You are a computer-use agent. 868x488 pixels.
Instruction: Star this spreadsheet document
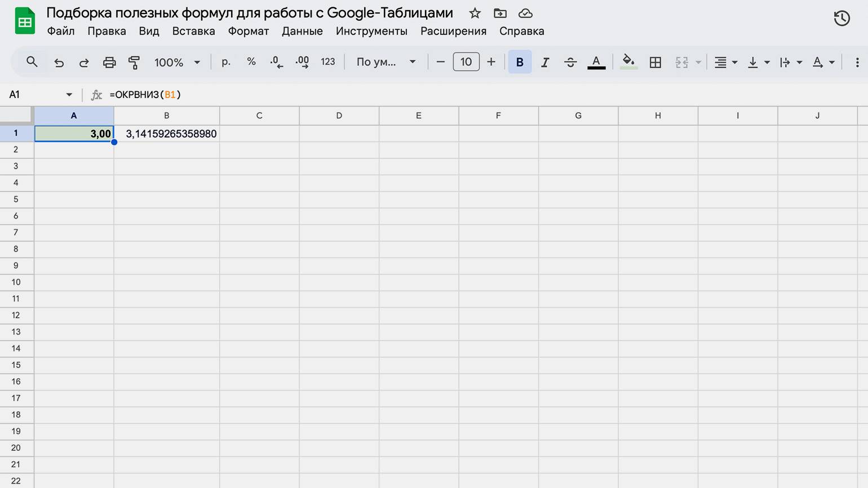pos(475,13)
